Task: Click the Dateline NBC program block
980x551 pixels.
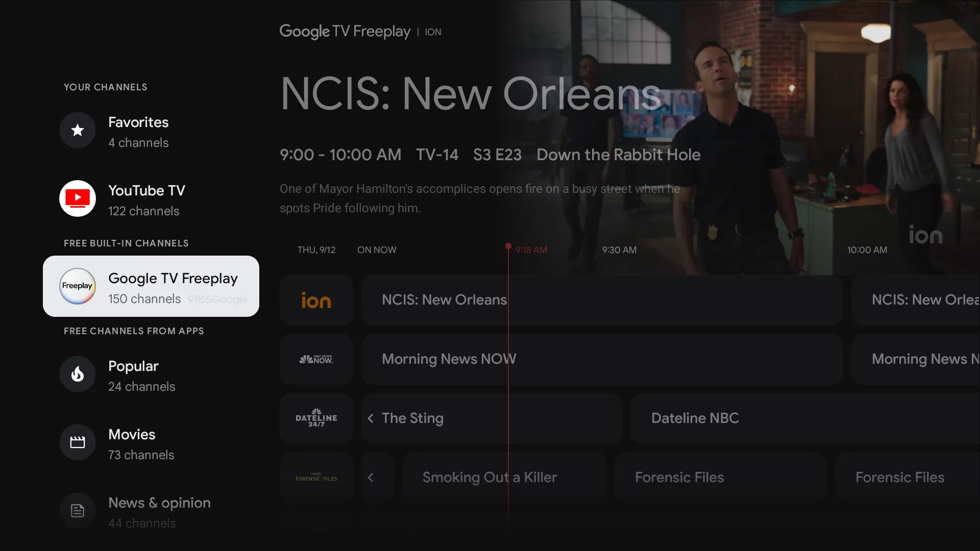Action: pos(694,418)
